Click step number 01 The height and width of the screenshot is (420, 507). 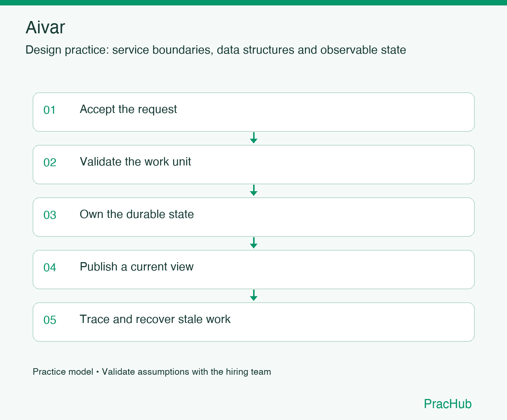coord(50,110)
